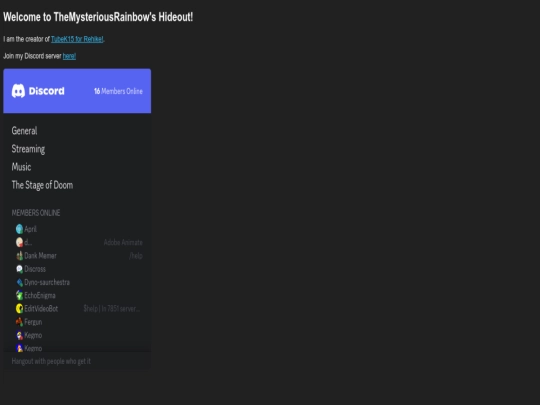540x405 pixels.
Task: Click April's avatar icon
Action: pyautogui.click(x=19, y=229)
